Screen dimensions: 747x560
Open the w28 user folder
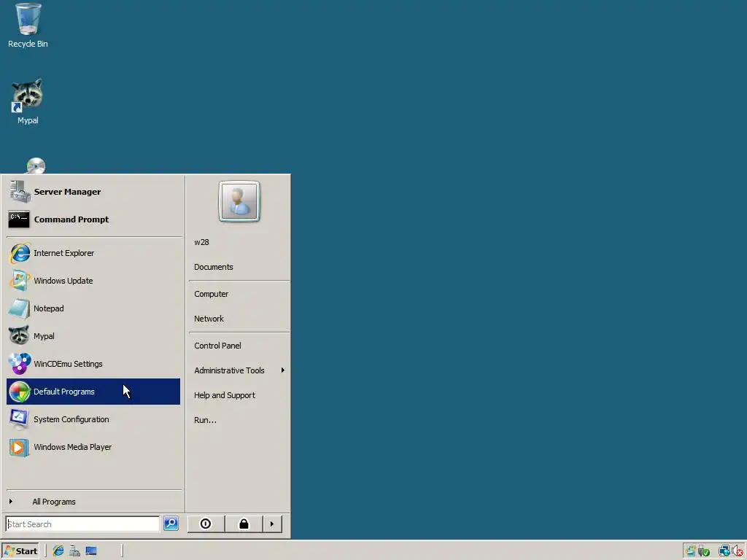(239, 242)
